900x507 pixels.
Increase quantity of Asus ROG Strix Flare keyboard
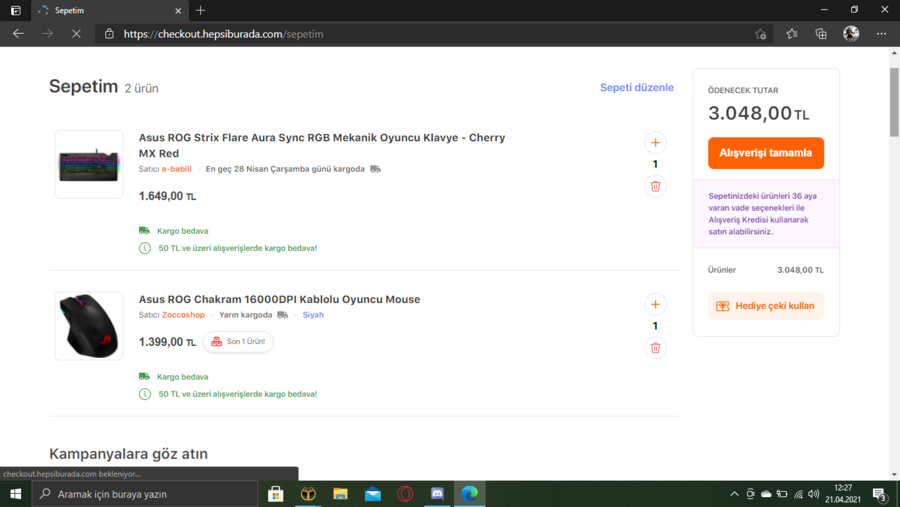[x=655, y=142]
